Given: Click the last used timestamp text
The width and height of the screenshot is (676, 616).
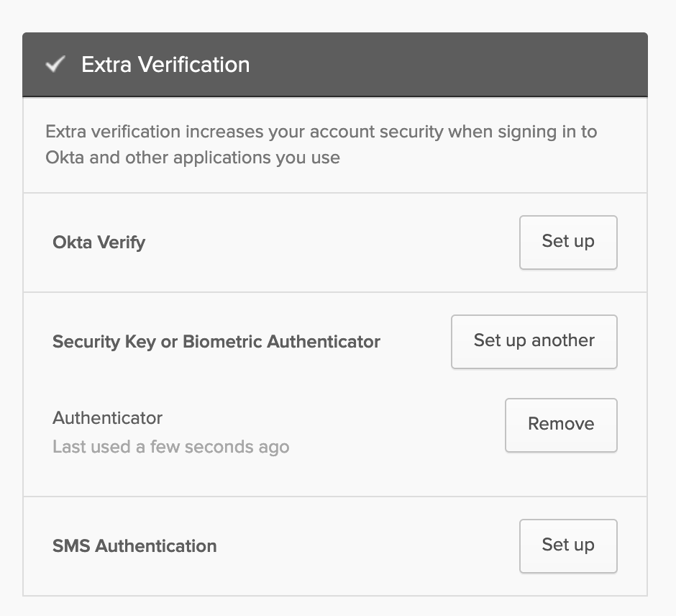Looking at the screenshot, I should pos(170,446).
